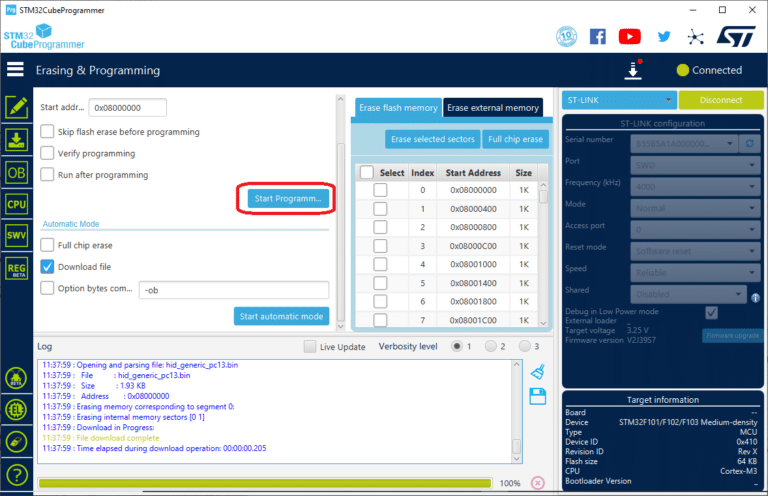The image size is (768, 496).
Task: Click the 10 years anniversary badge
Action: 566,36
